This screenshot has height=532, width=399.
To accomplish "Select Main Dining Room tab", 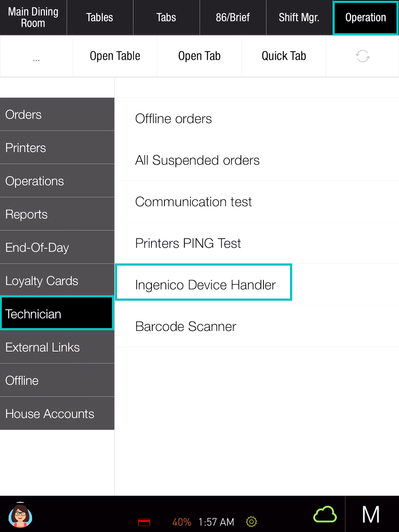I will click(33, 17).
